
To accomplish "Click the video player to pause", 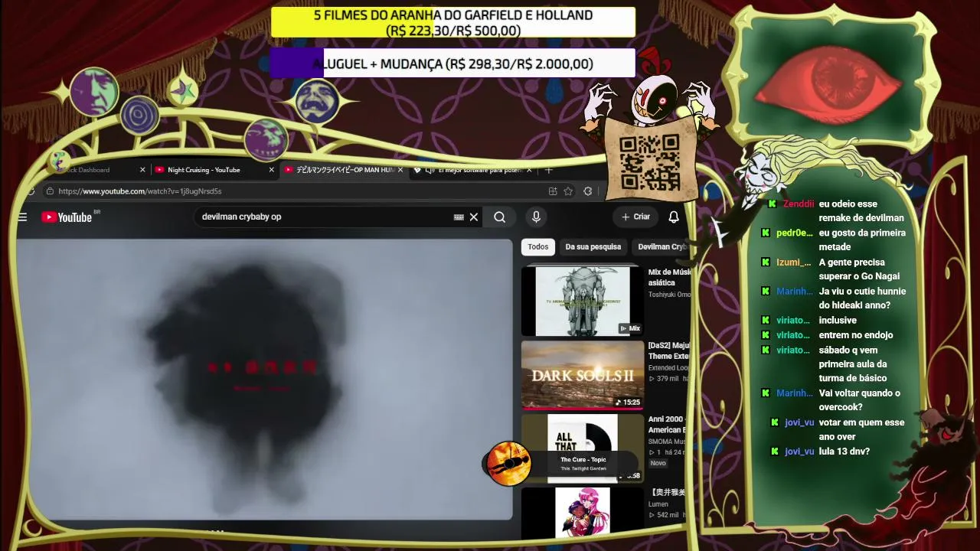I will coord(264,380).
